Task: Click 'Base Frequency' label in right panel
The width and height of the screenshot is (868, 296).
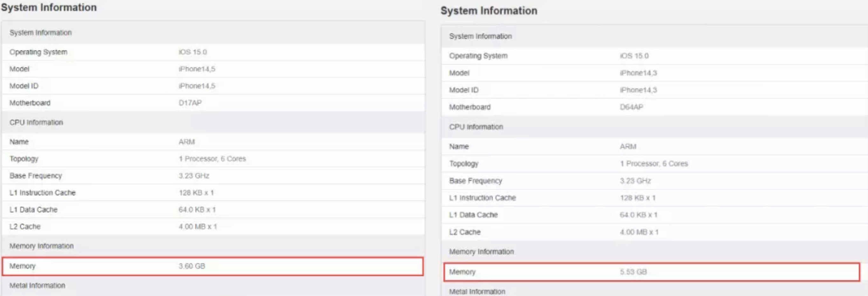Action: 475,181
